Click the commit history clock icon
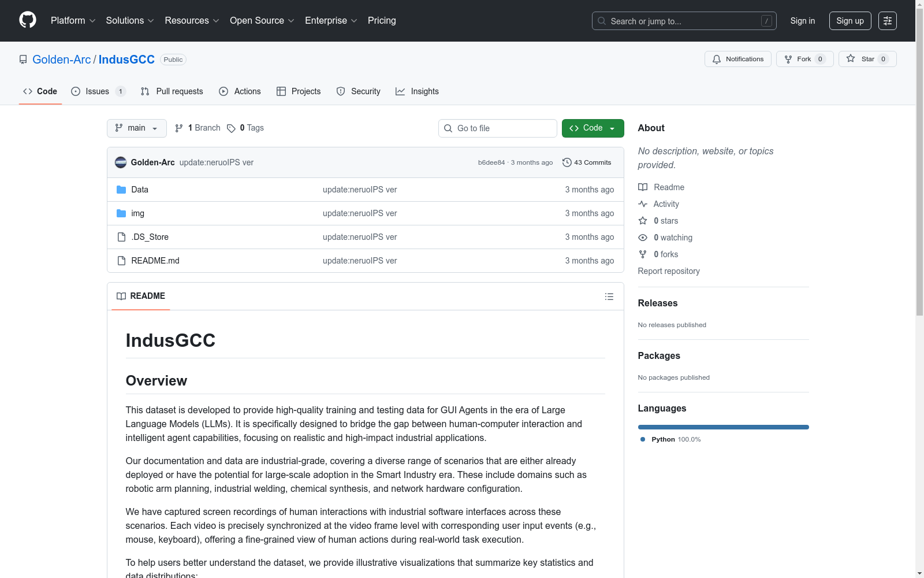Viewport: 924px width, 578px height. (567, 162)
